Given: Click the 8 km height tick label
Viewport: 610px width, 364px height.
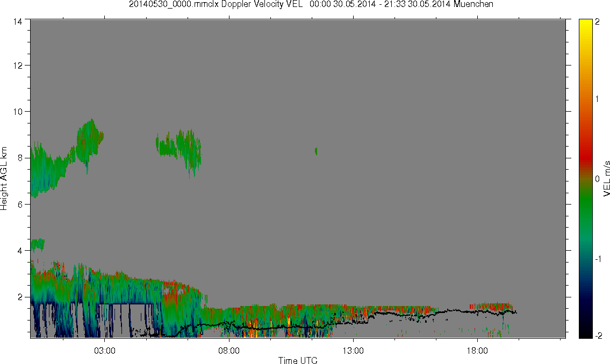Looking at the screenshot, I should click(x=19, y=158).
